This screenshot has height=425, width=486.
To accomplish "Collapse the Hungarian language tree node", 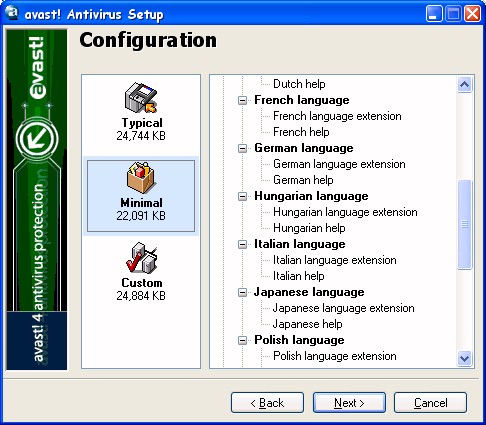I will 243,196.
